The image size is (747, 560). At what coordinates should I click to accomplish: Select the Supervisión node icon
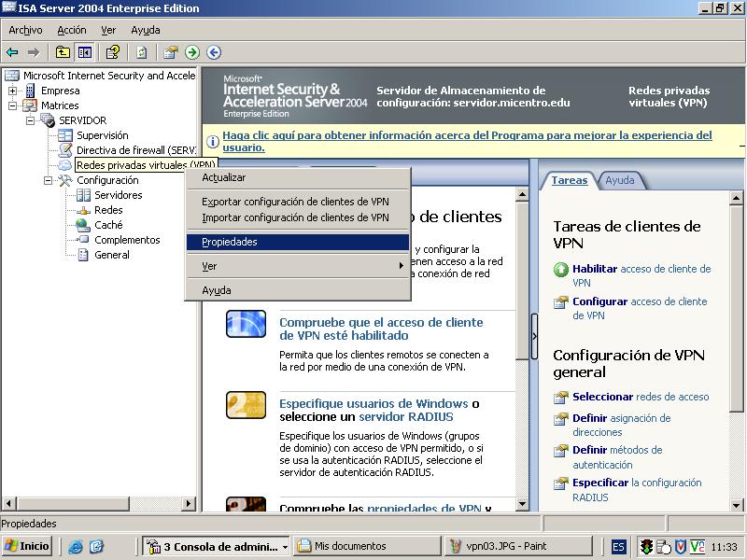(65, 135)
